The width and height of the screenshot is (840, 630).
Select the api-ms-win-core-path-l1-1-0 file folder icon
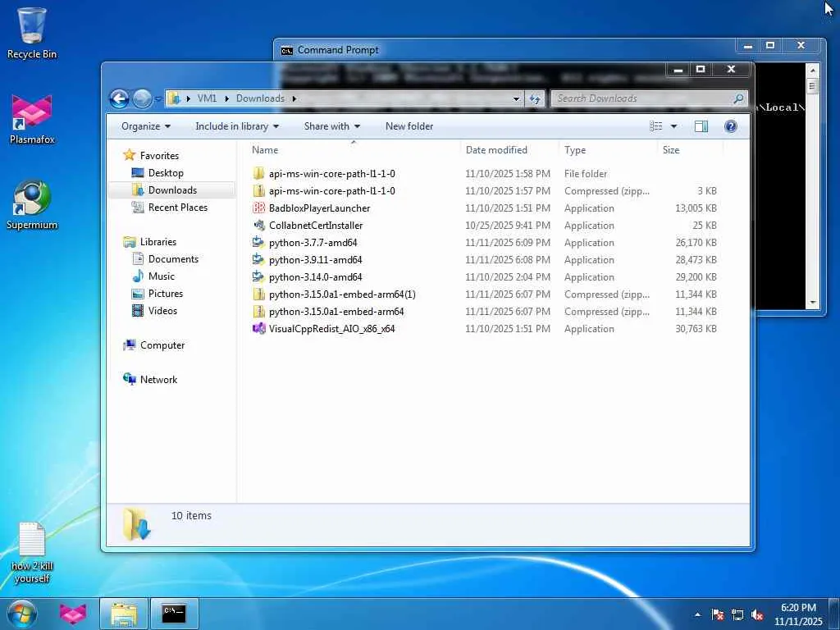[258, 174]
